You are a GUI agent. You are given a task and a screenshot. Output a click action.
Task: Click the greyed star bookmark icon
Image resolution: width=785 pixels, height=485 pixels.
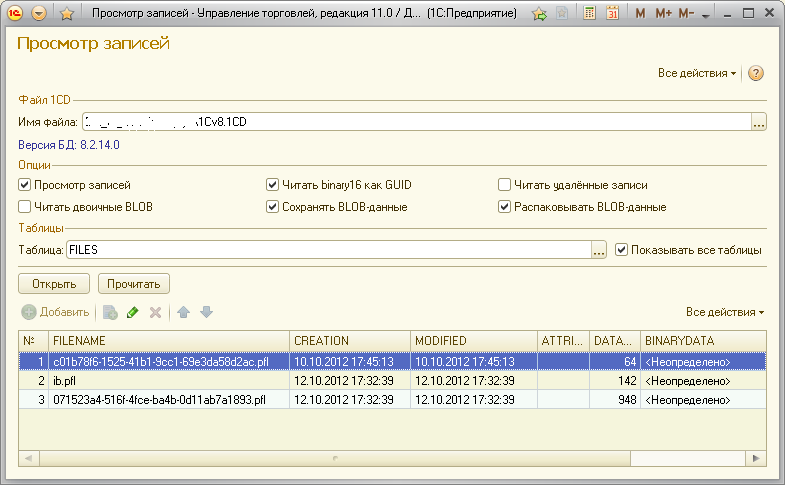coord(562,14)
